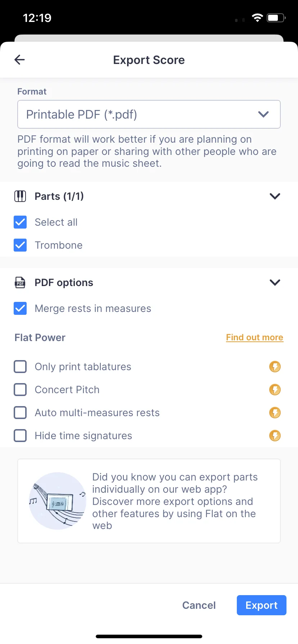Open the Find out more link

tap(254, 337)
